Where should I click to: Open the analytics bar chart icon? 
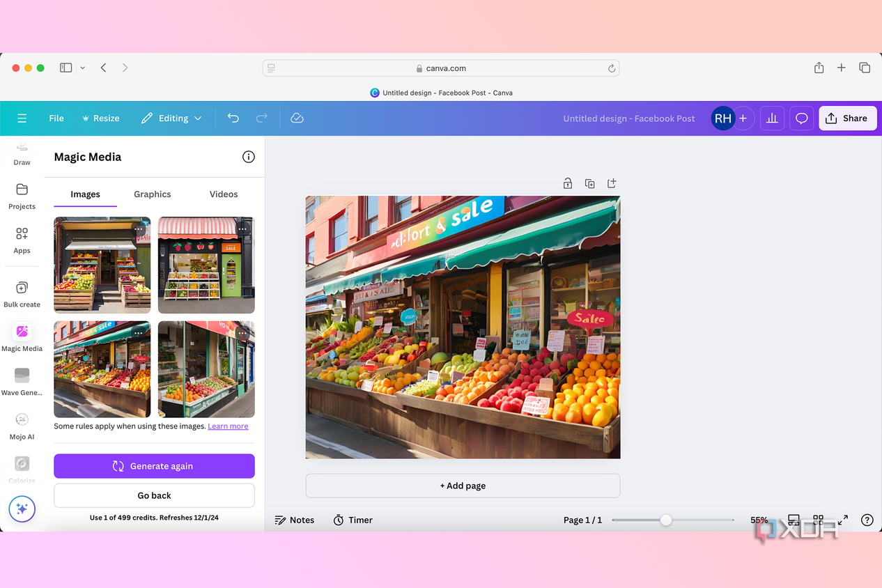pyautogui.click(x=772, y=118)
